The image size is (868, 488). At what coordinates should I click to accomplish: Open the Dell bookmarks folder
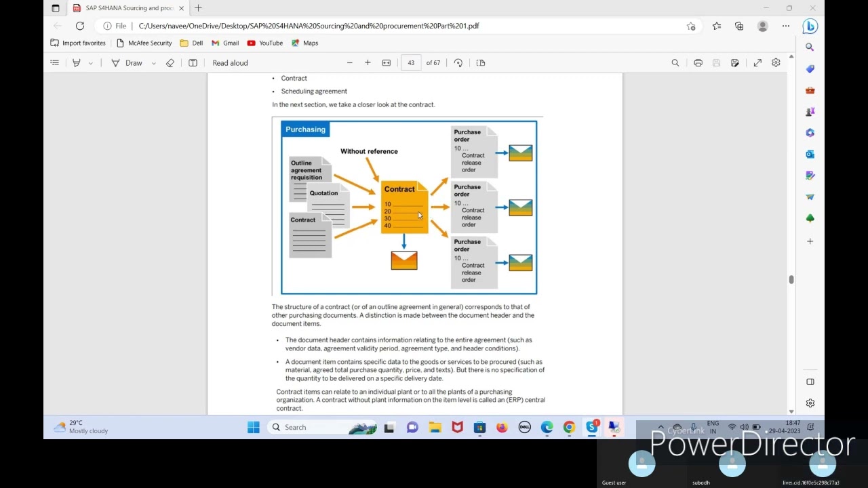click(191, 43)
